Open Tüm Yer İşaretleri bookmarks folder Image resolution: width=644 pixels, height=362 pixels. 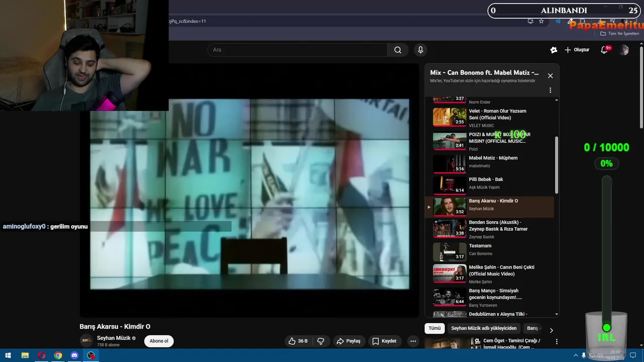click(620, 34)
